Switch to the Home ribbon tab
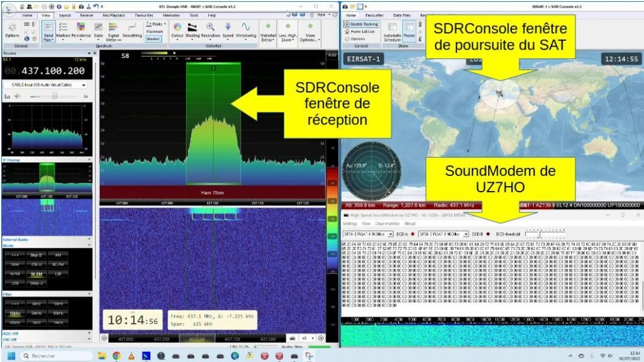 (27, 15)
